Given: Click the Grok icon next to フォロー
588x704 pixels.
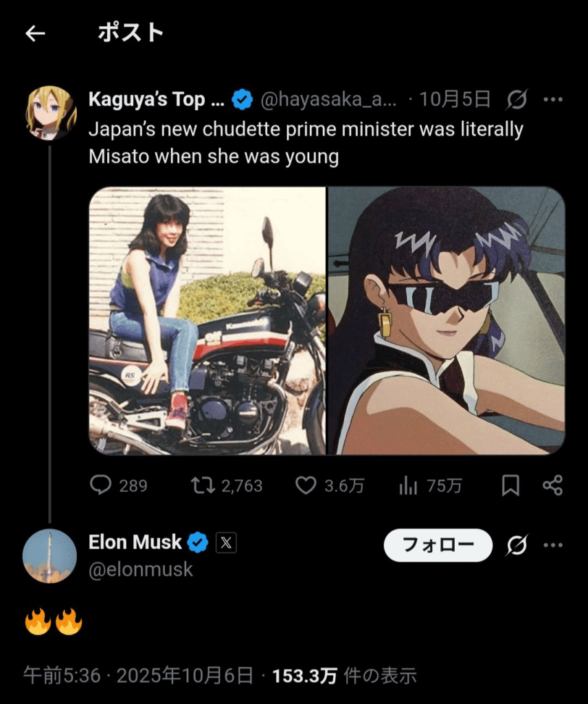Looking at the screenshot, I should [517, 545].
